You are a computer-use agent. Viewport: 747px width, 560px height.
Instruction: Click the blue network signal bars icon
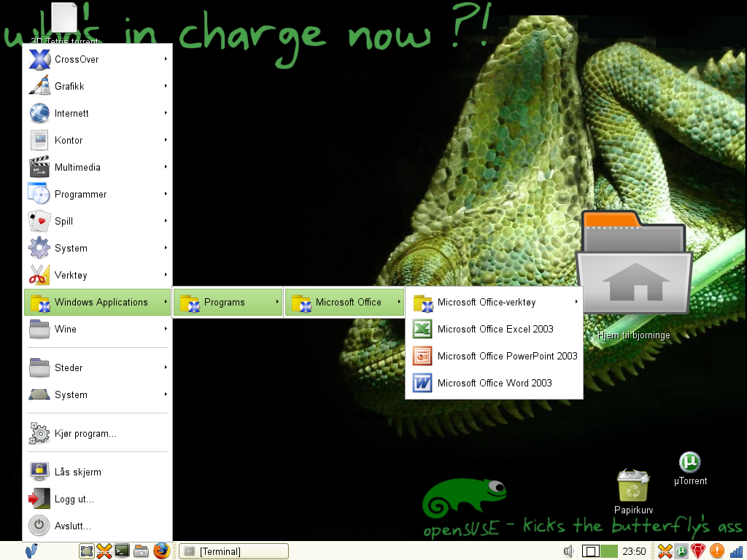point(736,551)
